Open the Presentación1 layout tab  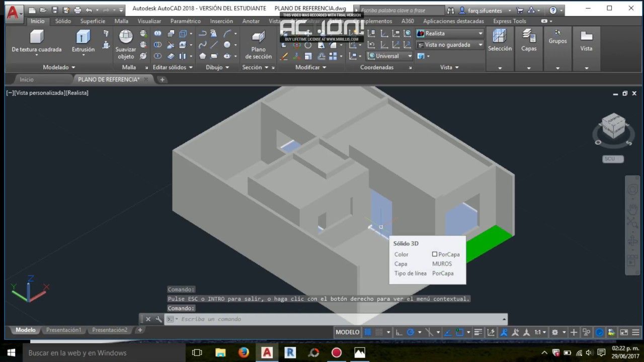63,330
